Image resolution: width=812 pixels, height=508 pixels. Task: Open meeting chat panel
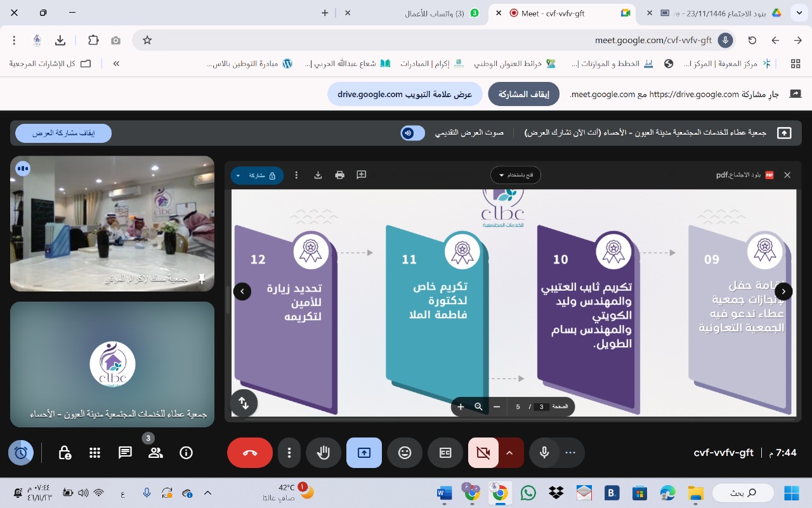[x=125, y=453]
